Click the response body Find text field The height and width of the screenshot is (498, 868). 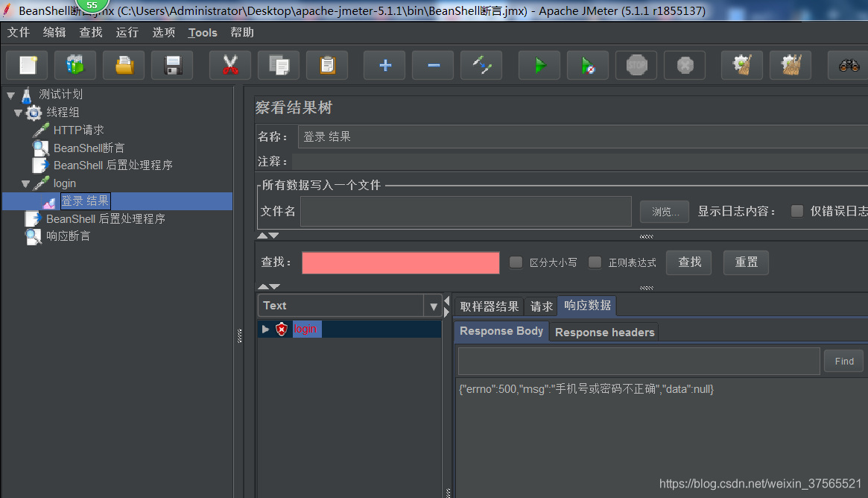click(639, 361)
